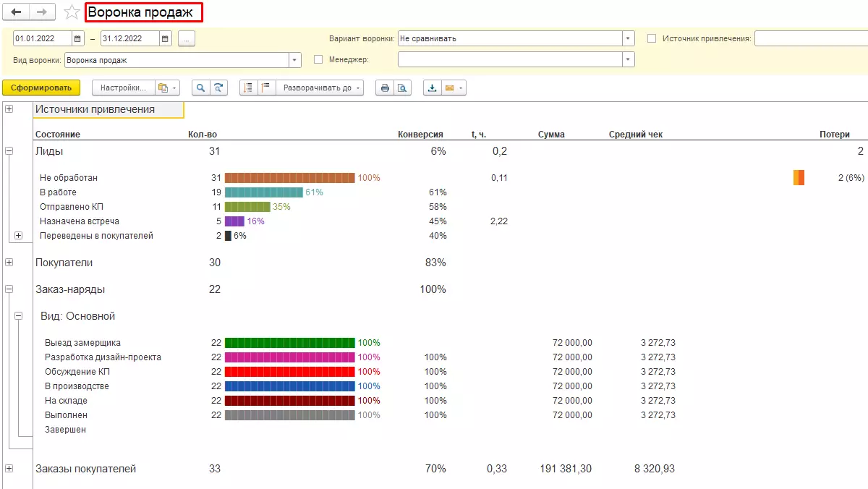Open the end date calendar picker
The image size is (868, 489).
[x=166, y=39]
